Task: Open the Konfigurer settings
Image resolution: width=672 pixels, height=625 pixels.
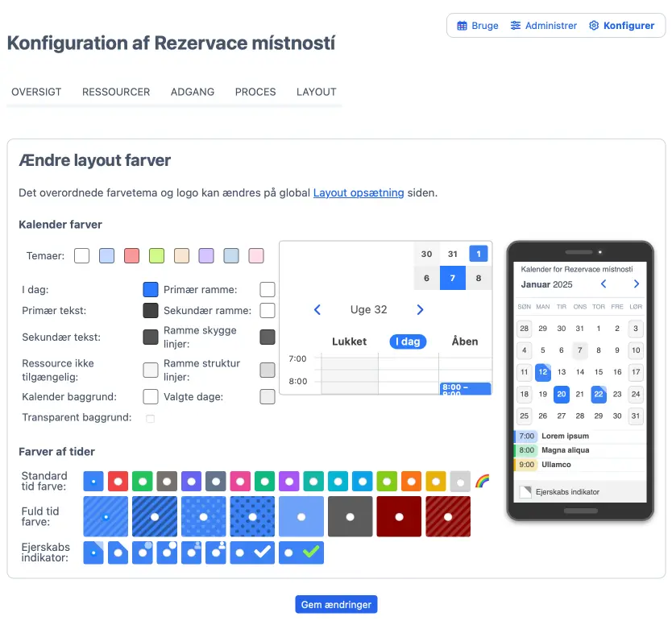Action: point(621,26)
